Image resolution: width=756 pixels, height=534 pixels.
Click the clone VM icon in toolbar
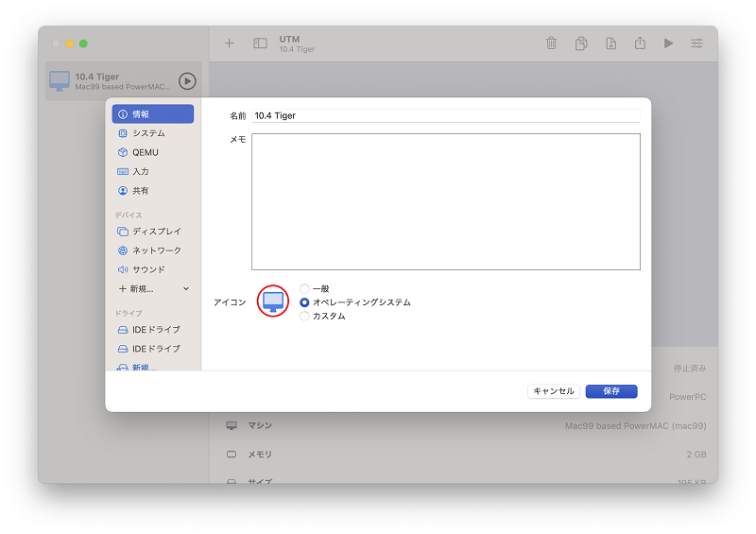point(581,43)
